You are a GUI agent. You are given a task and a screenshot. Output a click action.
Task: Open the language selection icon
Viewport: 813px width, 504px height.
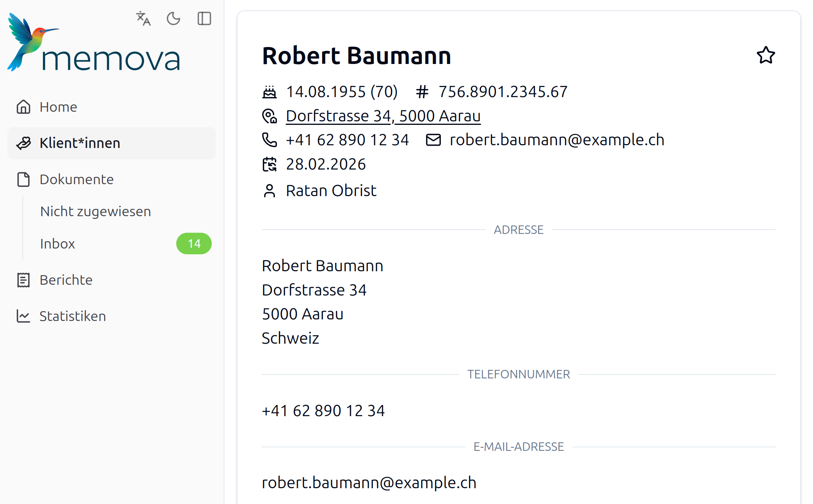coord(142,18)
